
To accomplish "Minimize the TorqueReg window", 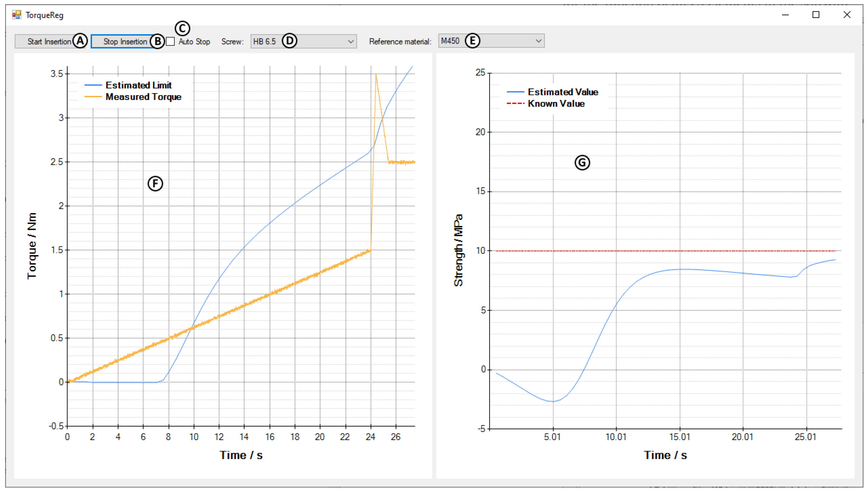I will click(785, 15).
